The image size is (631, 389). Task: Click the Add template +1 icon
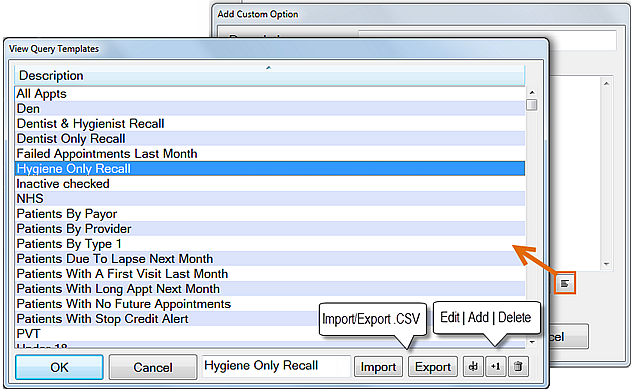click(x=496, y=366)
